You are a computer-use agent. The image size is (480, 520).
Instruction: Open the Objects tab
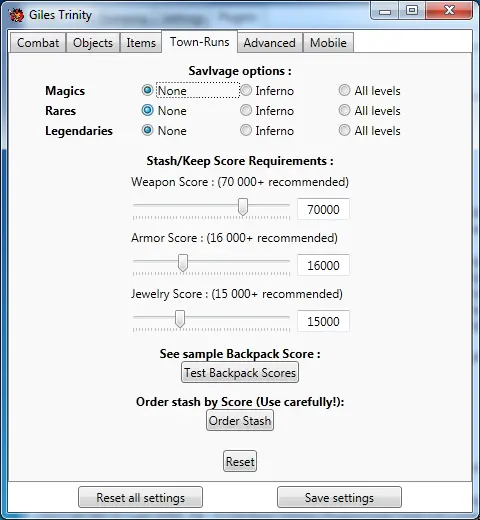(93, 43)
